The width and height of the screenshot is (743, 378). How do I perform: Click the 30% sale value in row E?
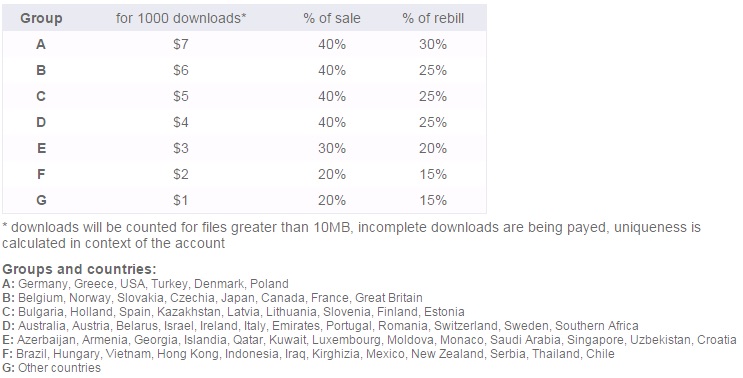(x=332, y=149)
